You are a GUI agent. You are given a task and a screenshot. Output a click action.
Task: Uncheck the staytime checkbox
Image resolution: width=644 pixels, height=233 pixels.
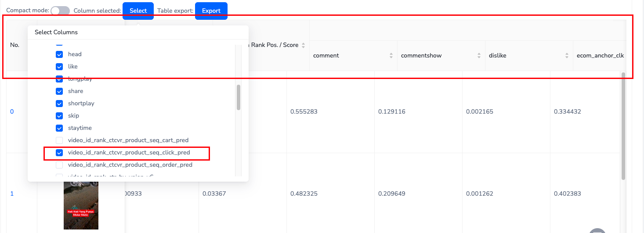[59, 128]
